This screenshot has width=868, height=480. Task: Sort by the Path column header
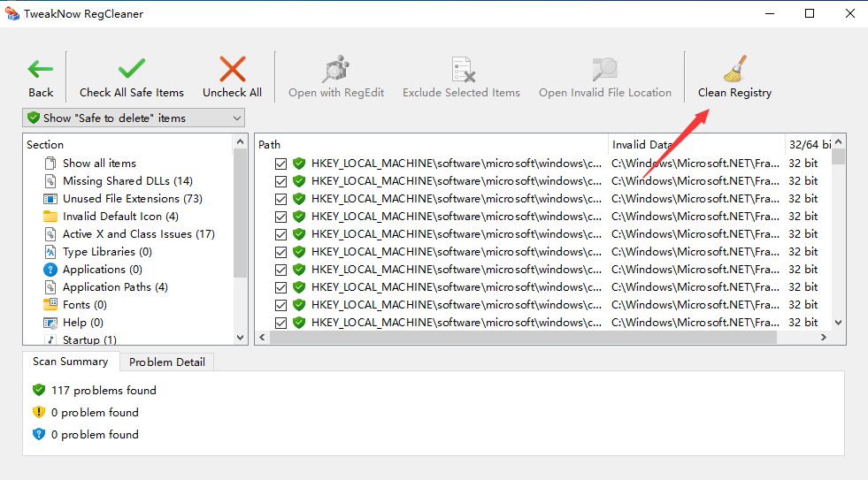click(431, 144)
